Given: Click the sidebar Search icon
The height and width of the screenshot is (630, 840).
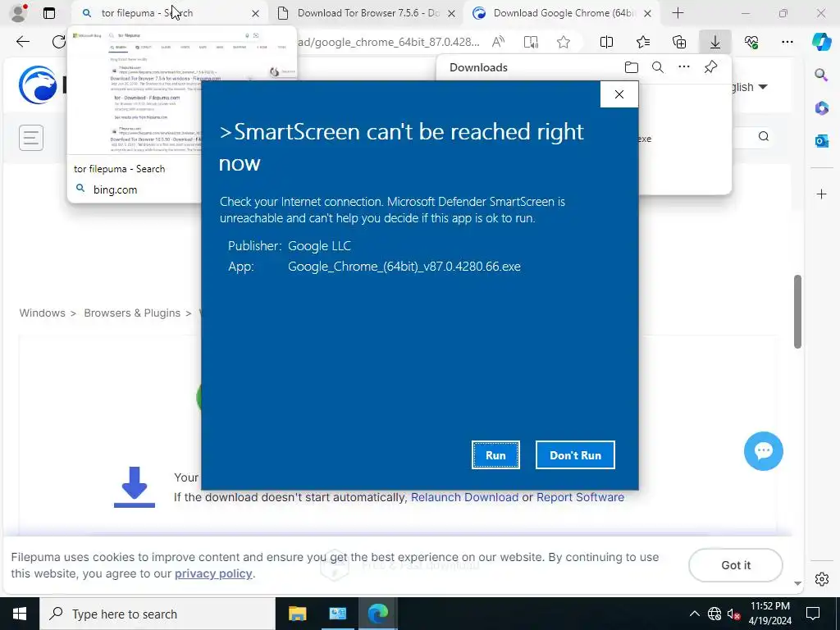Looking at the screenshot, I should [x=821, y=75].
